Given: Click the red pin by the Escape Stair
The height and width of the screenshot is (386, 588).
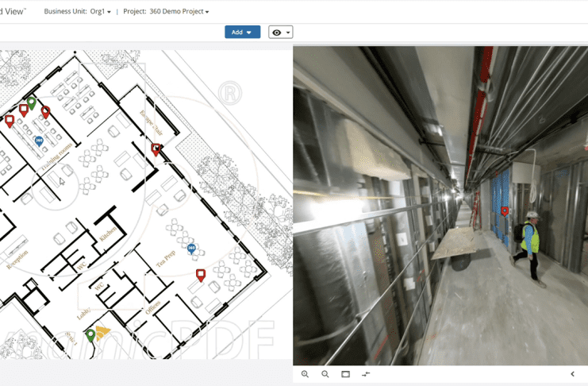Looking at the screenshot, I should coord(156,149).
